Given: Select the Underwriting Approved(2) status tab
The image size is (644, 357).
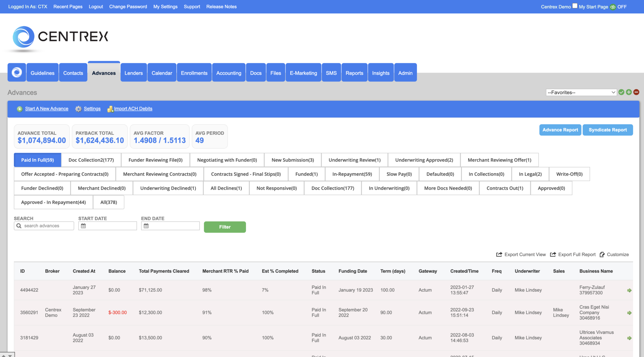Looking at the screenshot, I should click(424, 160).
